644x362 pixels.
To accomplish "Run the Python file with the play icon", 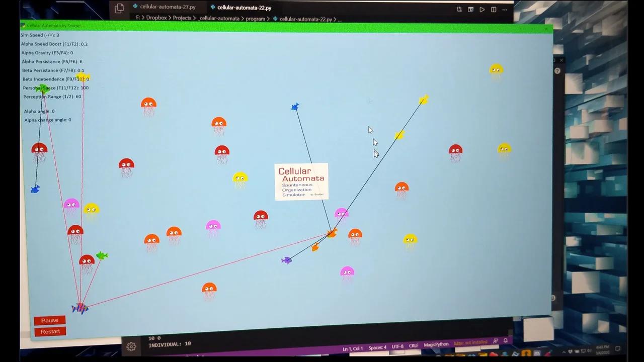I will click(x=482, y=9).
